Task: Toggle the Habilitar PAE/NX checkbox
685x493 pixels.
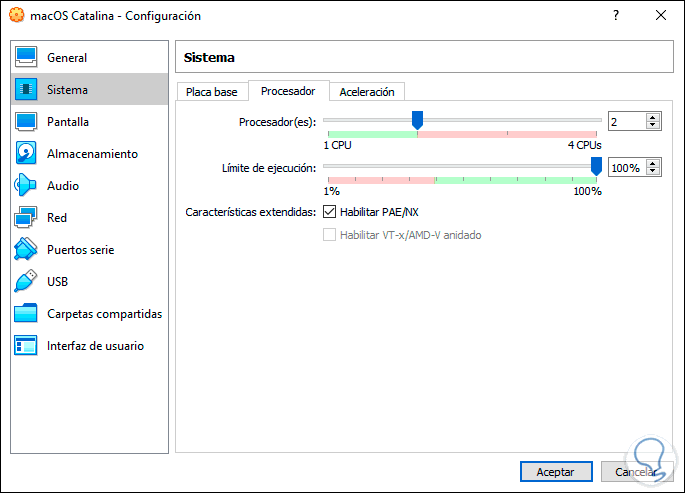Action: 329,212
